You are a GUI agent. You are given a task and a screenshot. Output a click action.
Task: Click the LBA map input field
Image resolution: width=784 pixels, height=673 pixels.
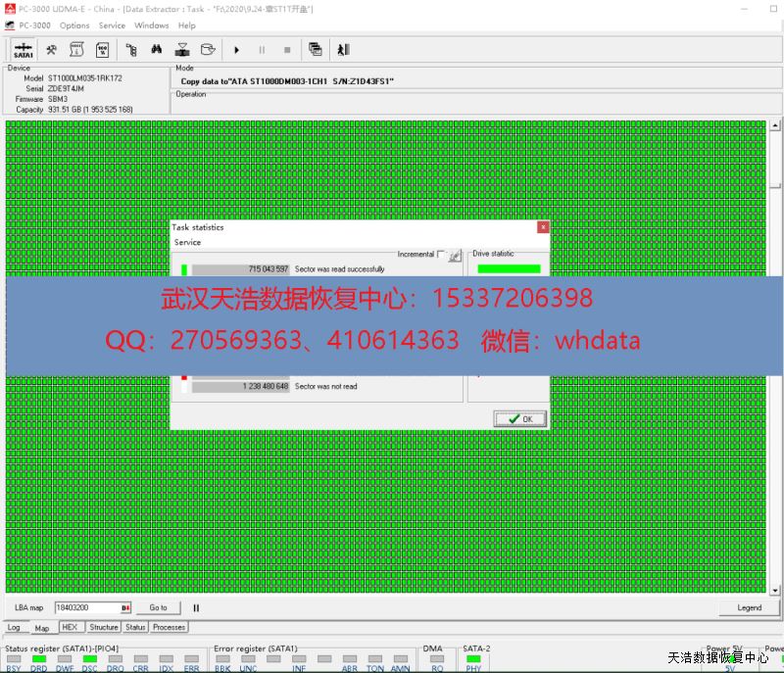86,607
